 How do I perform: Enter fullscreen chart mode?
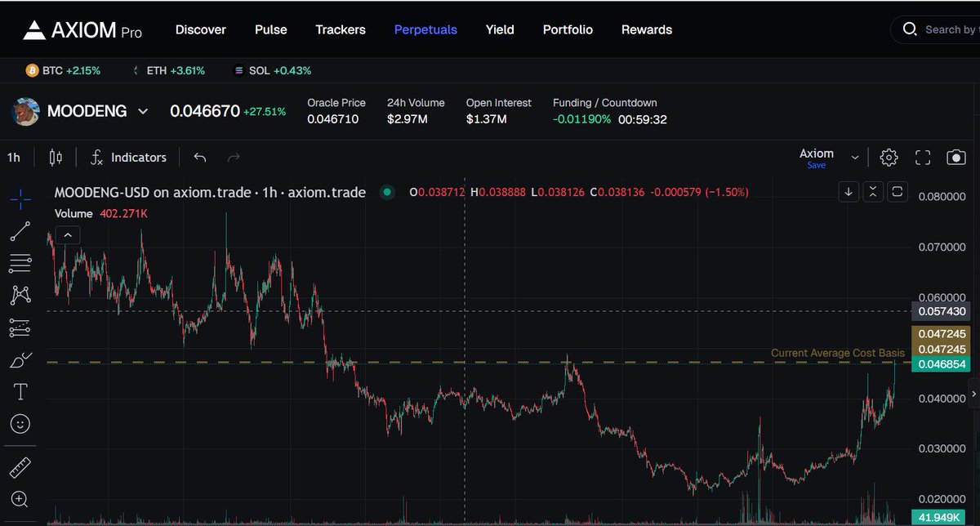pyautogui.click(x=923, y=157)
